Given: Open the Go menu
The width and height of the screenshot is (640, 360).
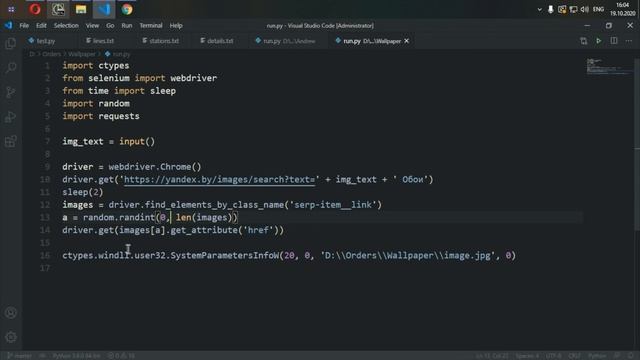Looking at the screenshot, I should click(x=110, y=25).
